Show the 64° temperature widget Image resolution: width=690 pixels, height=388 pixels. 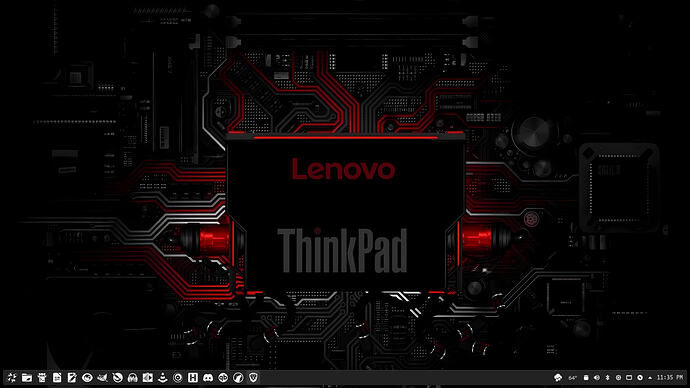[573, 378]
